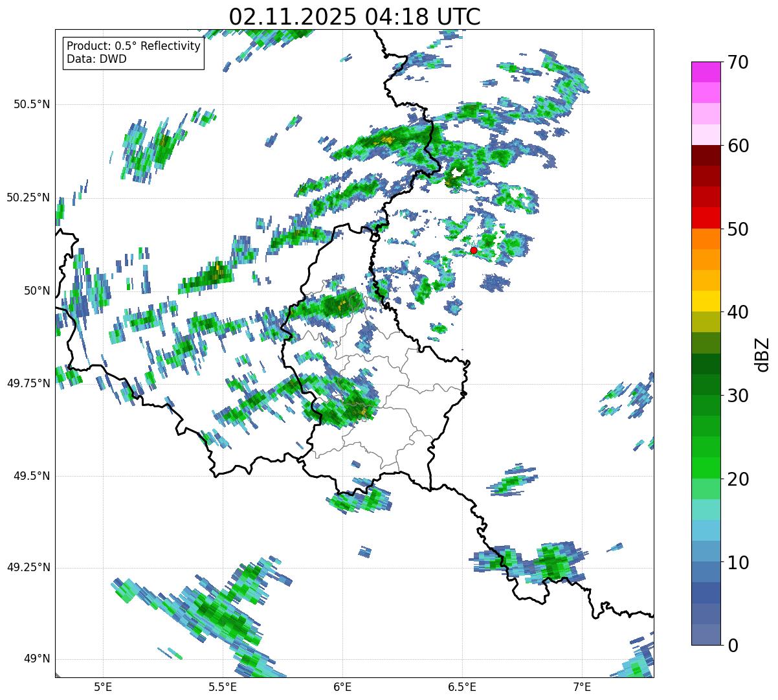Click the 6°E longitude label

pos(342,686)
